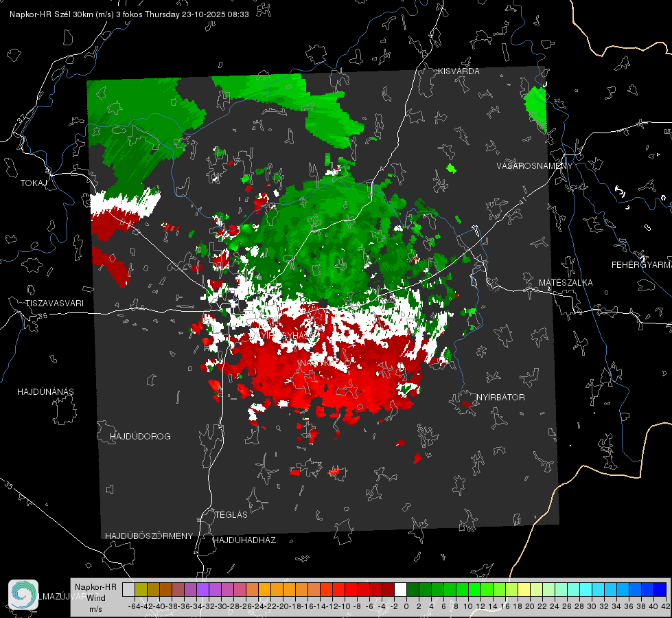Image resolution: width=672 pixels, height=618 pixels.
Task: Click road number 41 near Vásárosnamény
Action: [522, 200]
